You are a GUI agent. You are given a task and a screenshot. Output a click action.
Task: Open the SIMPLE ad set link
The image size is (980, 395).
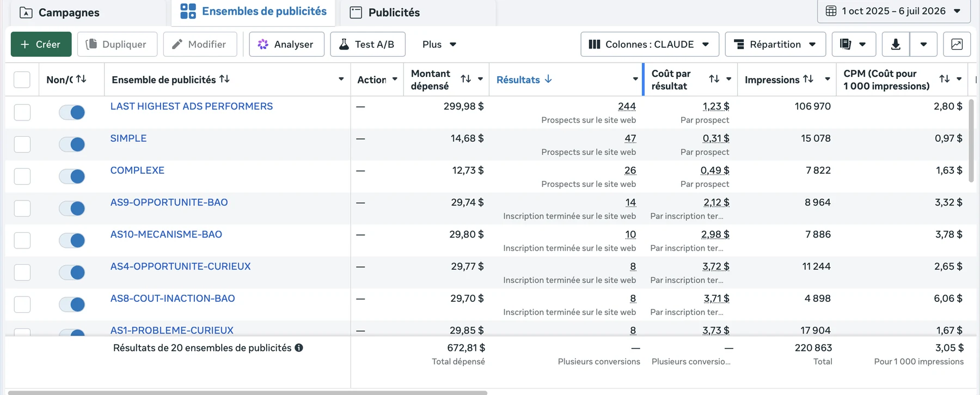pyautogui.click(x=128, y=138)
